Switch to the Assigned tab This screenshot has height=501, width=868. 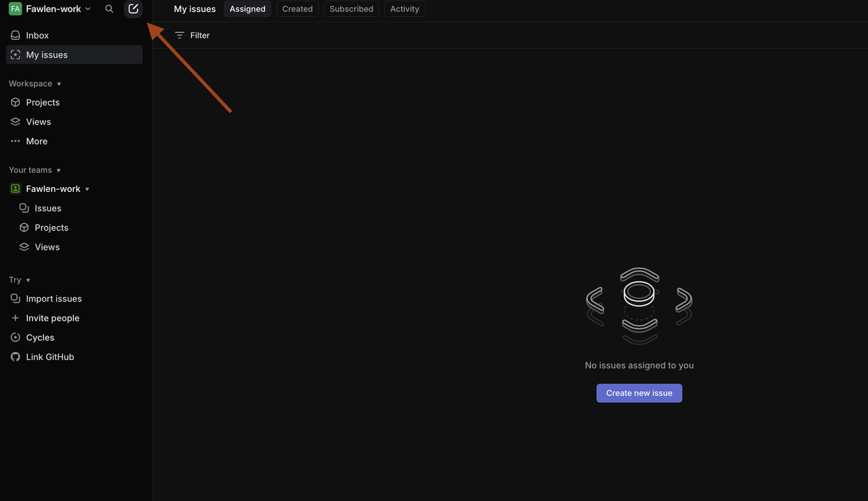(248, 9)
